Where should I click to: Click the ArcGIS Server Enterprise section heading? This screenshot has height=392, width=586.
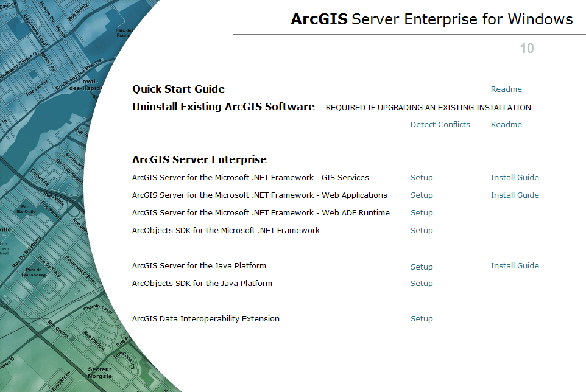[199, 160]
